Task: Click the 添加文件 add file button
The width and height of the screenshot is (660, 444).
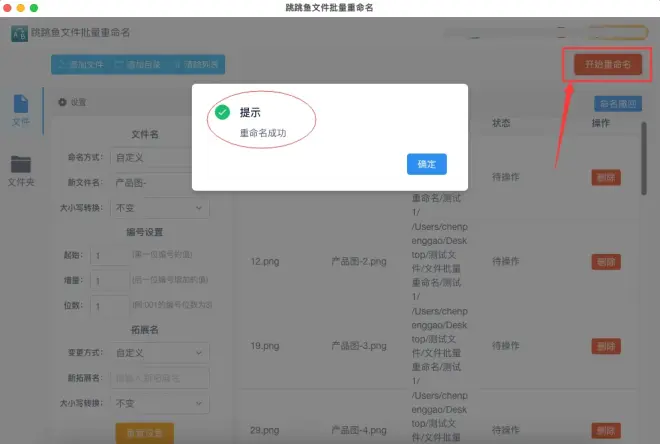Action: [x=81, y=64]
